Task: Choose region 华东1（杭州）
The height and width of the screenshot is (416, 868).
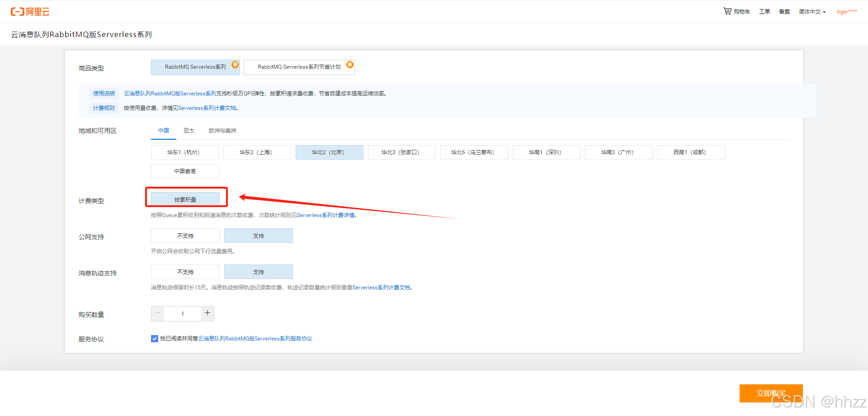Action: (185, 152)
